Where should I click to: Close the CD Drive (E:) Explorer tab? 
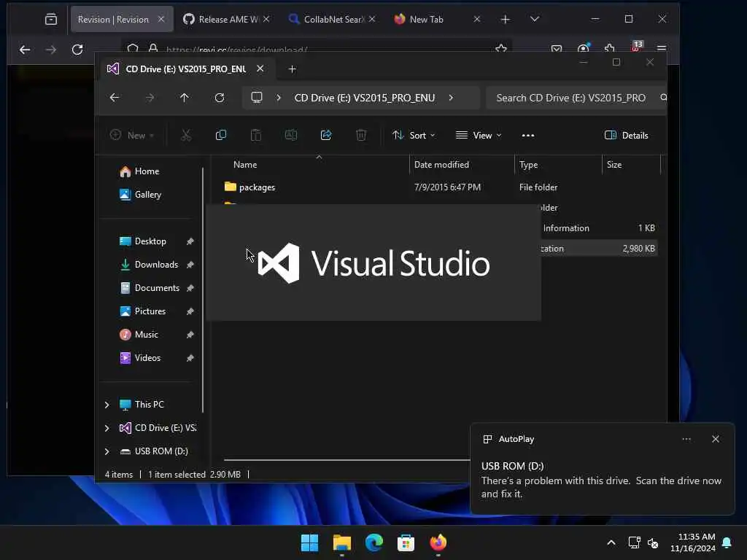click(x=260, y=69)
